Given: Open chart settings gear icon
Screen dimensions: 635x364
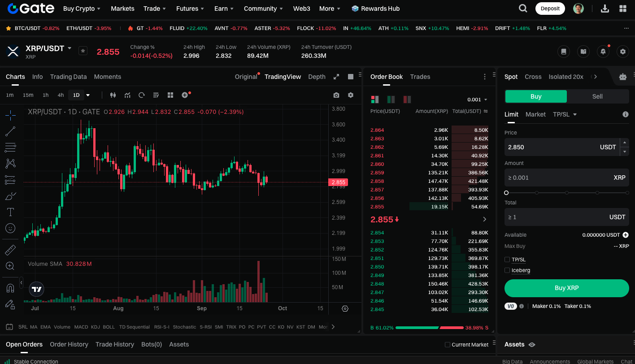Looking at the screenshot, I should tap(351, 95).
